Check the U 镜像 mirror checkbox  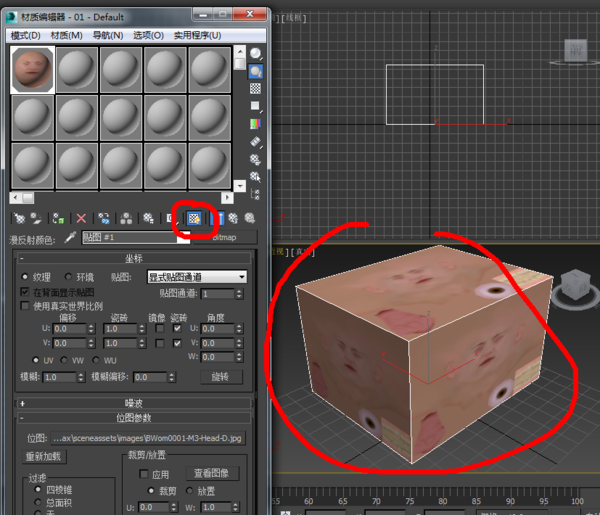click(160, 328)
